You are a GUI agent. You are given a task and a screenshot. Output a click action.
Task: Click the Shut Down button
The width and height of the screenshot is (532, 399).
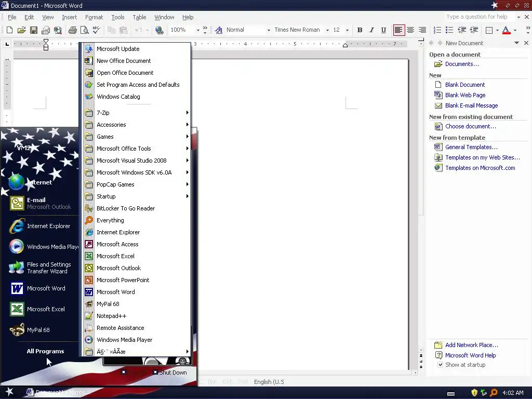[x=170, y=372]
